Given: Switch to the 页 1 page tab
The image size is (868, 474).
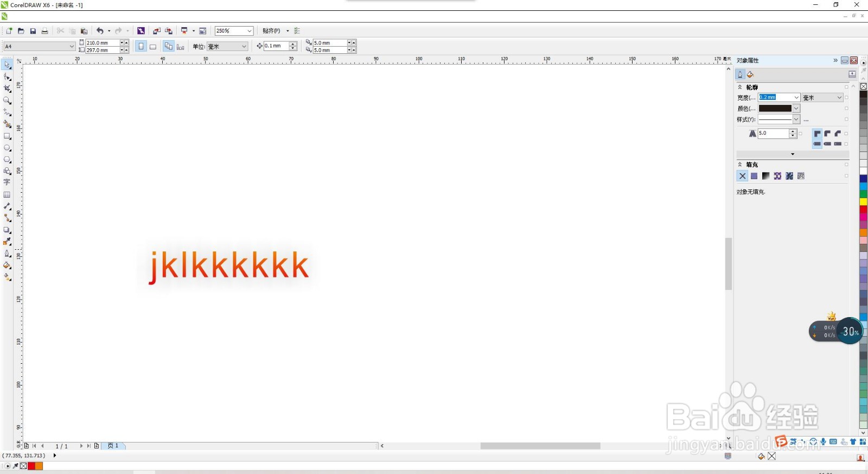Looking at the screenshot, I should pos(113,446).
